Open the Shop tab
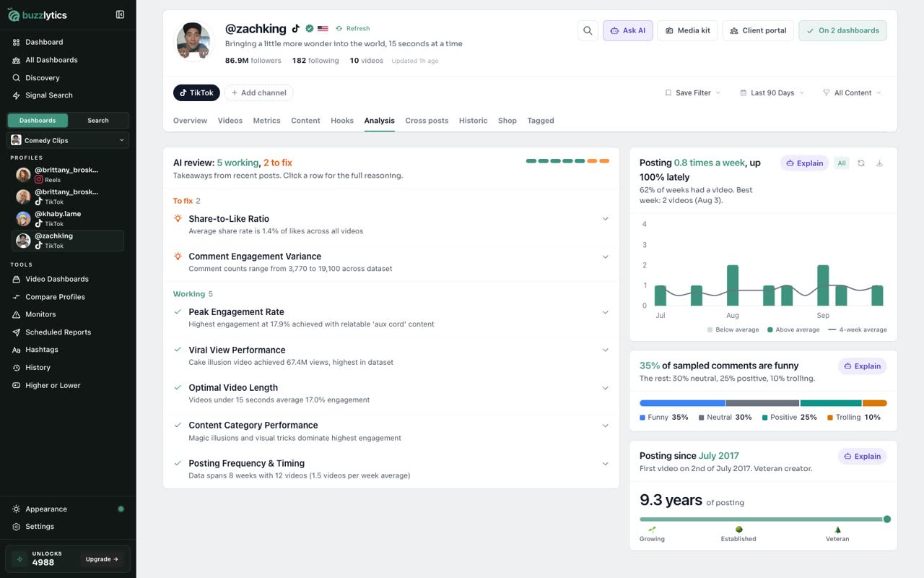This screenshot has height=578, width=924. pos(507,121)
